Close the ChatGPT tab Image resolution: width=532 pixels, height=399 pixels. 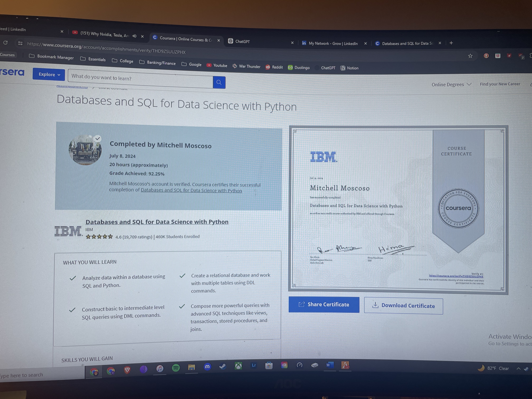(292, 43)
